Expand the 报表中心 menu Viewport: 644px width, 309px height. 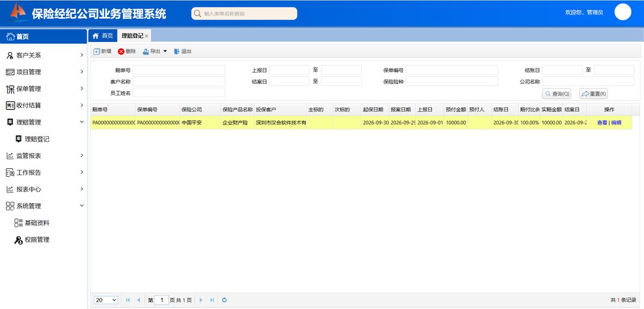pos(43,189)
